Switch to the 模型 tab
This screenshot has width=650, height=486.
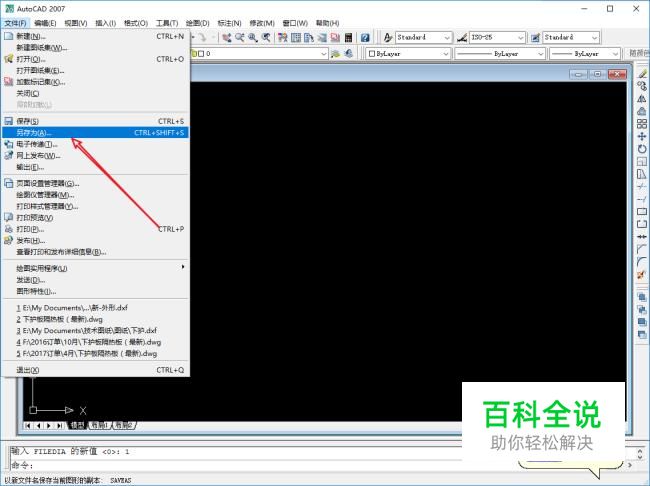coord(78,425)
